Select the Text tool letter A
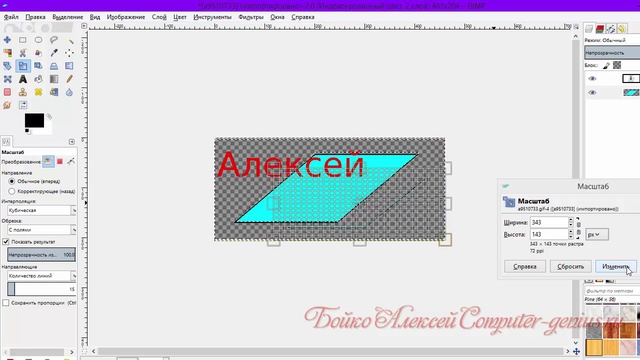The height and width of the screenshot is (360, 640). [x=23, y=79]
